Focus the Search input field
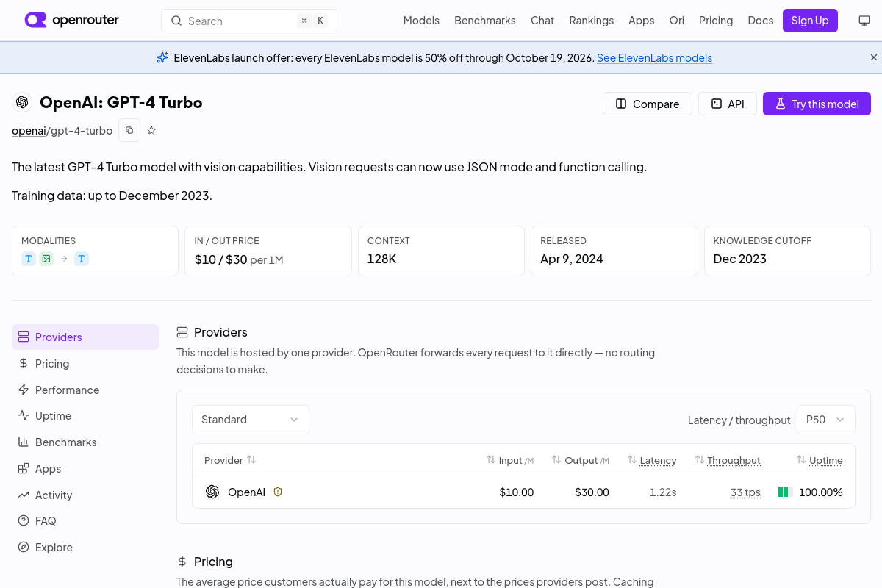The width and height of the screenshot is (882, 588). tap(249, 21)
